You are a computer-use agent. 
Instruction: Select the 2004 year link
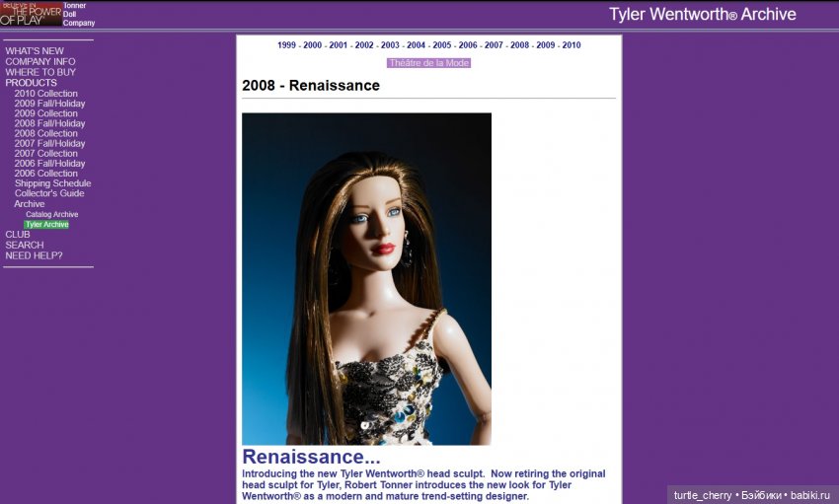(416, 45)
